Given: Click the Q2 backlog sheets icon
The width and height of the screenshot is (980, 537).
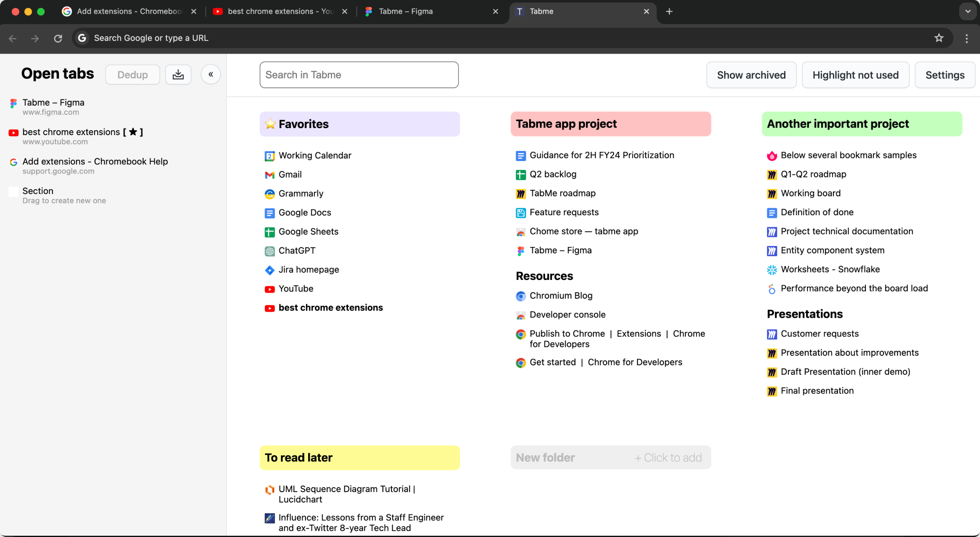Looking at the screenshot, I should [x=520, y=175].
